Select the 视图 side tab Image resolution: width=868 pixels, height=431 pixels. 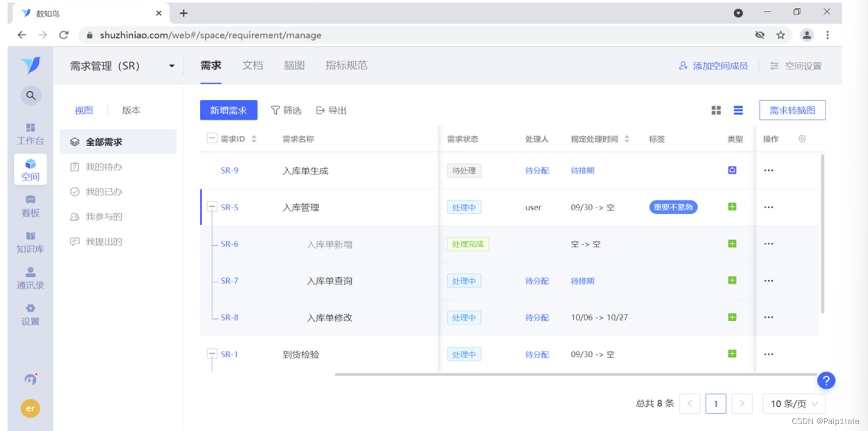pos(84,110)
